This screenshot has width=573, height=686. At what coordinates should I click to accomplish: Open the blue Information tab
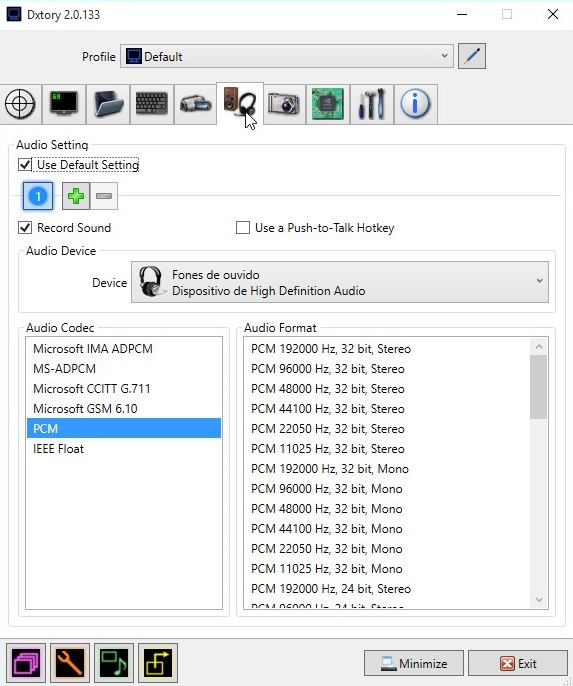tap(416, 105)
